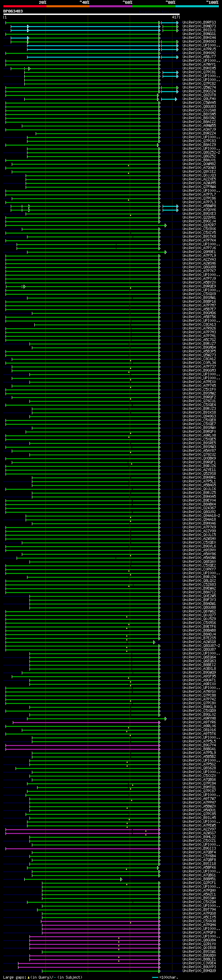The image size is (222, 980).
Task: Select the UniRef100_B9HXH3 label
Action: click(199, 41)
